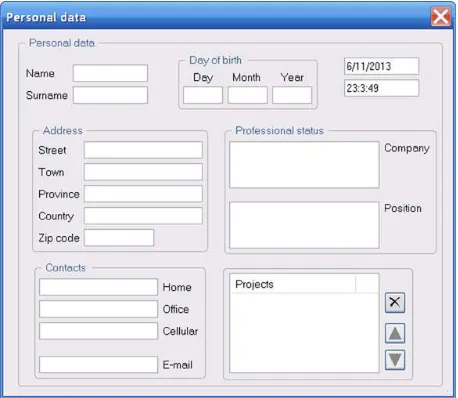458x398 pixels.
Task: Select the Province text box
Action: click(143, 194)
